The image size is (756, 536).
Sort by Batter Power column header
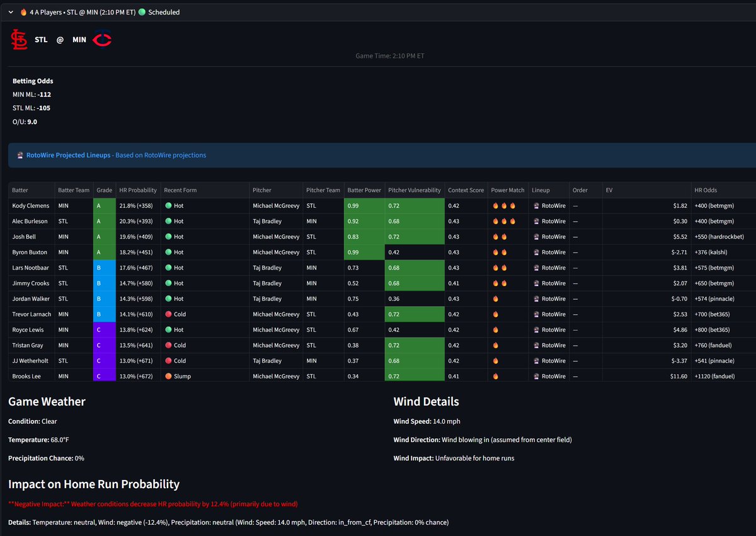[x=364, y=190]
